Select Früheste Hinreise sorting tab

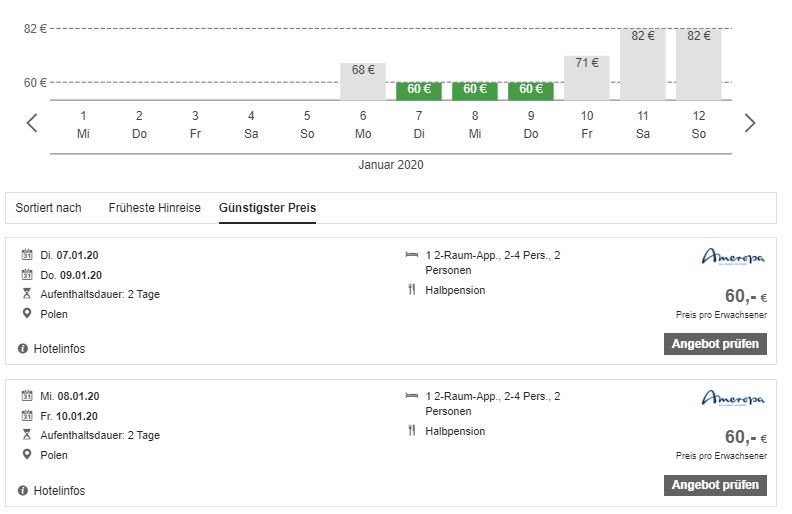pyautogui.click(x=154, y=208)
